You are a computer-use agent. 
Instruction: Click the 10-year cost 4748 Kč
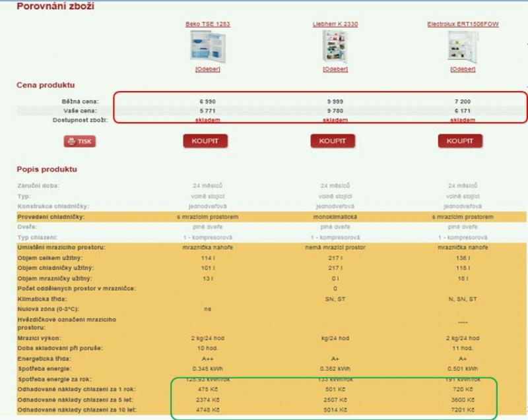[208, 410]
